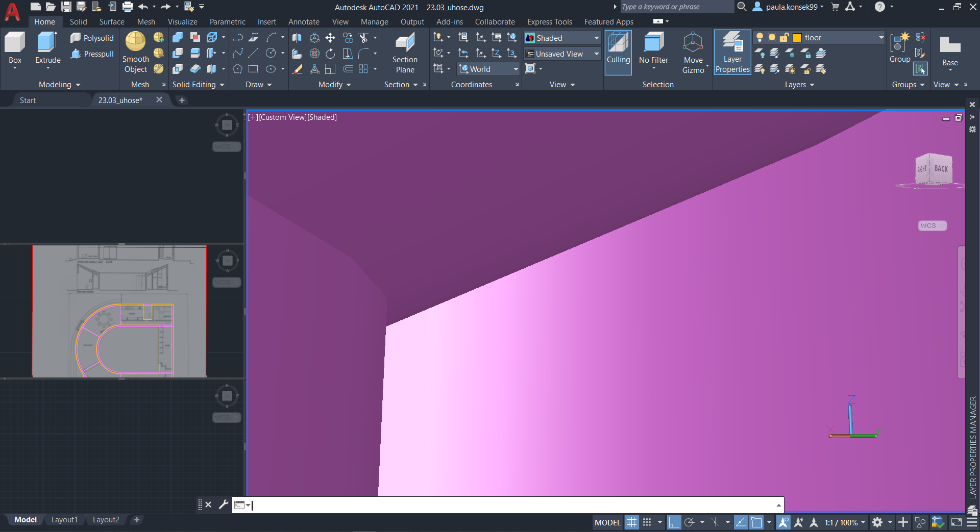Click the Presspull tool
The image size is (980, 532).
[x=92, y=54]
